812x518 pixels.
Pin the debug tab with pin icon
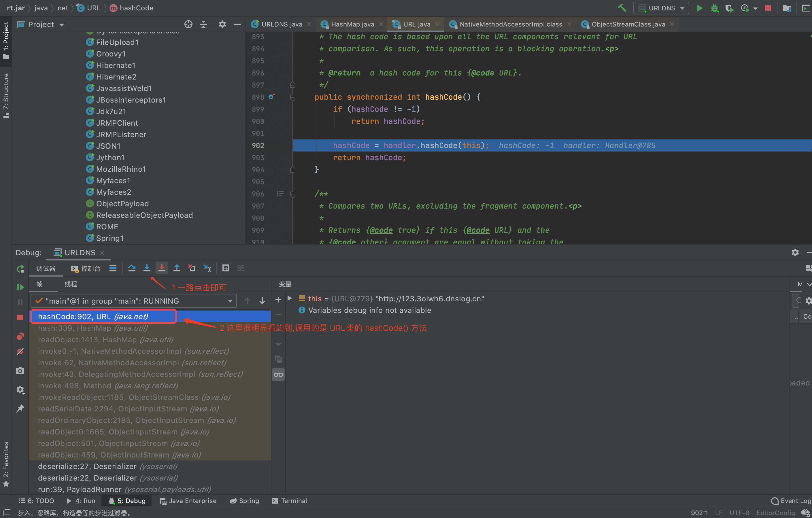(20, 409)
